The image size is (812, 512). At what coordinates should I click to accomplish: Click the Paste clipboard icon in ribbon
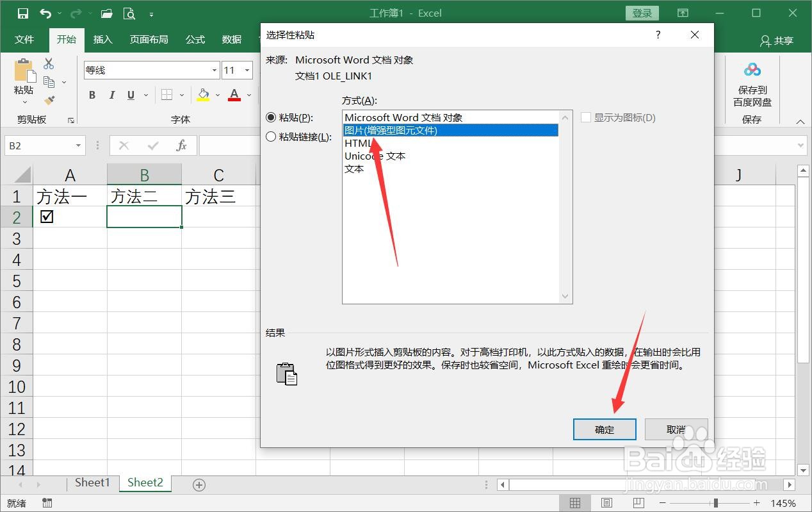click(24, 71)
